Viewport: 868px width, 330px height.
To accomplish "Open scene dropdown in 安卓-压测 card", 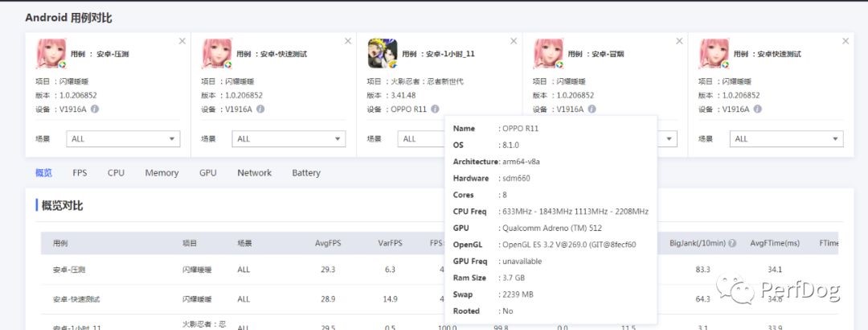I will 123,138.
